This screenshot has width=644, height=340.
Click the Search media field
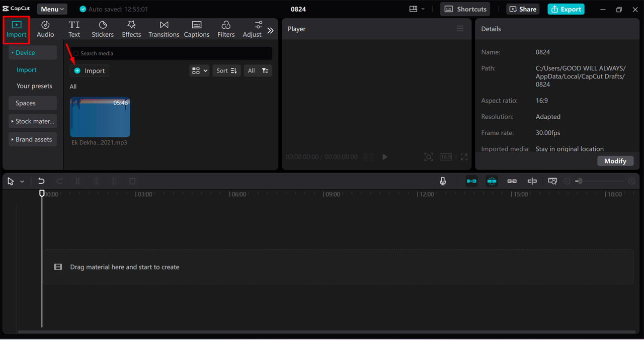pos(171,53)
